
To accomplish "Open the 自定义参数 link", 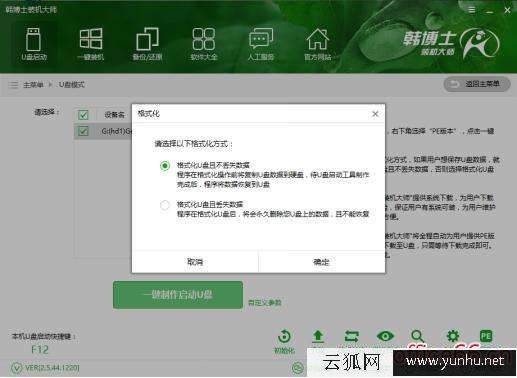I will point(265,303).
